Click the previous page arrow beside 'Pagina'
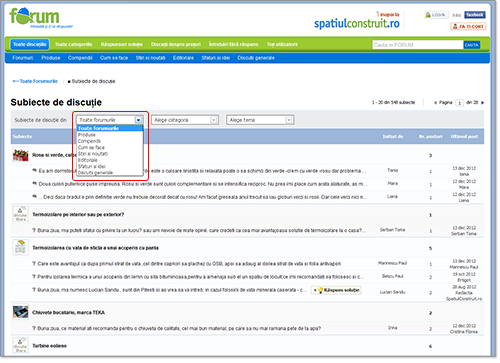Viewport: 500px width, 363px height. coord(435,103)
